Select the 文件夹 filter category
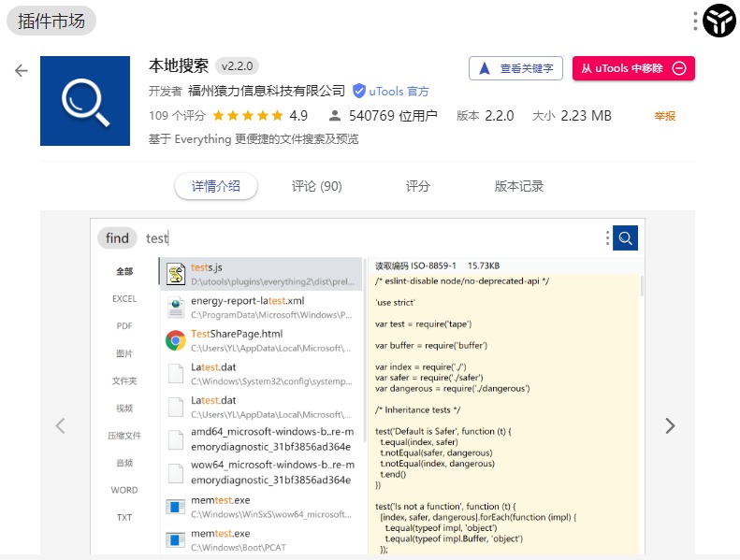The height and width of the screenshot is (560, 740). pos(124,381)
